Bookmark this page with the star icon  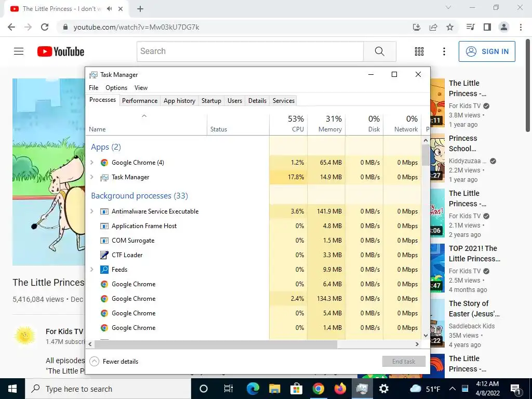click(x=450, y=27)
